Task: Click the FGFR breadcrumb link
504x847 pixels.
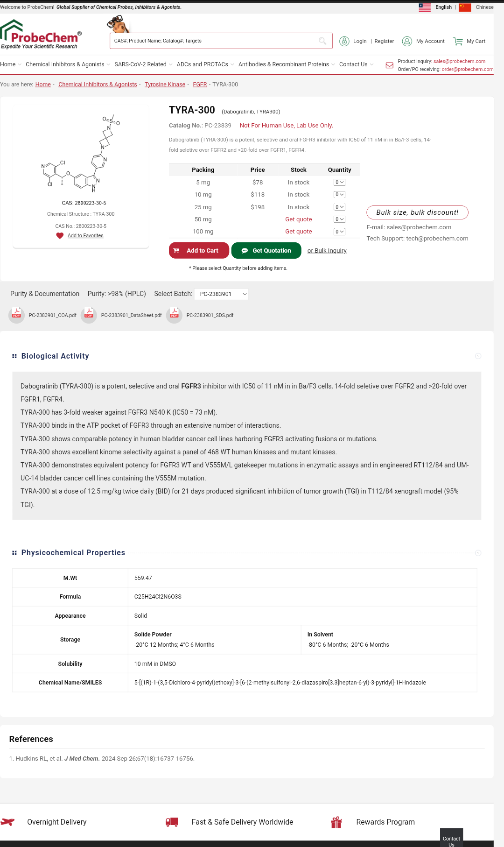Action: (200, 85)
